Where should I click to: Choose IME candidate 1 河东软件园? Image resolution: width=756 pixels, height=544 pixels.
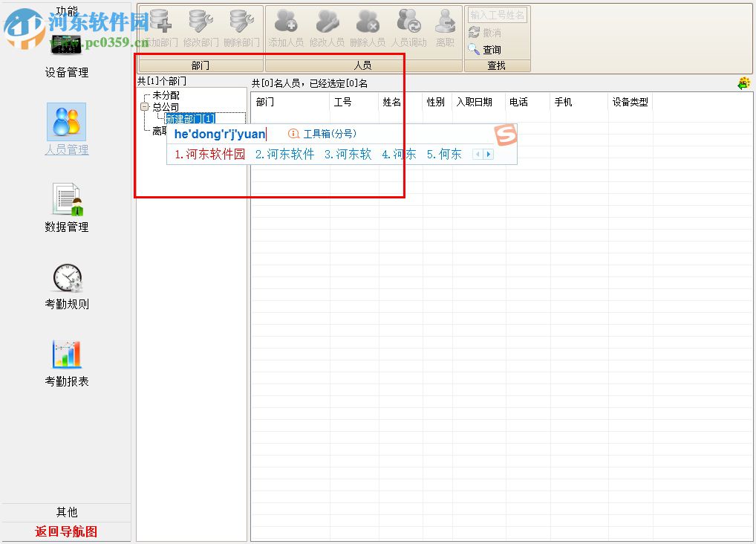click(x=209, y=154)
